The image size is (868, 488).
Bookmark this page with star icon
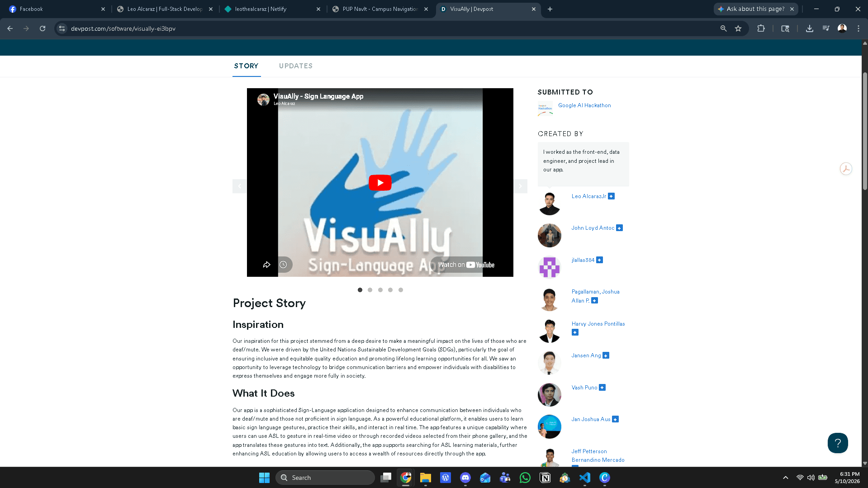coord(738,28)
